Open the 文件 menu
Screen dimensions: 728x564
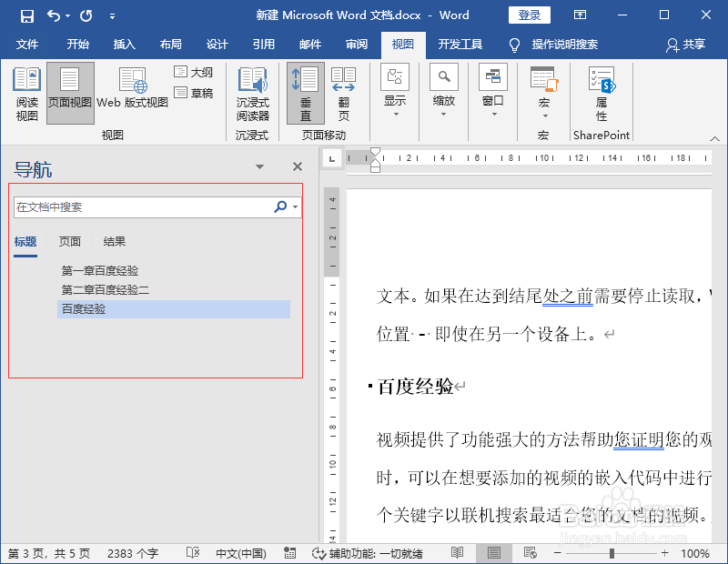27,44
